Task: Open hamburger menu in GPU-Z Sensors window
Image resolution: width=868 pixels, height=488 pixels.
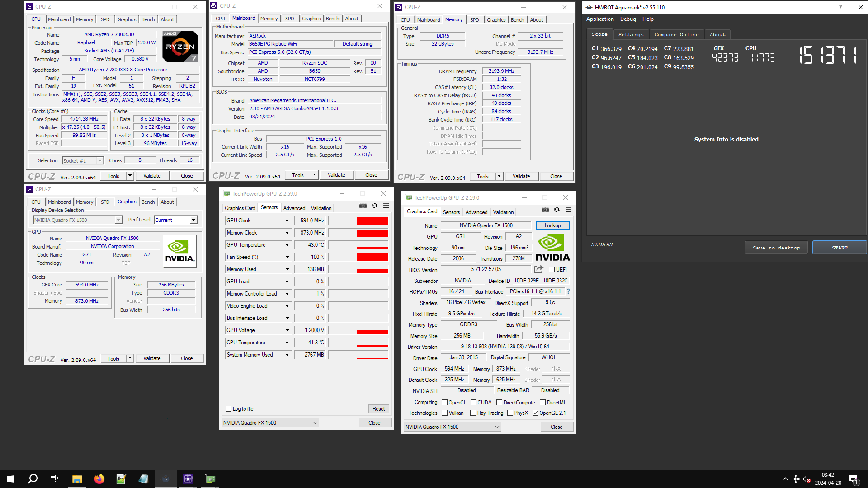Action: pyautogui.click(x=387, y=206)
